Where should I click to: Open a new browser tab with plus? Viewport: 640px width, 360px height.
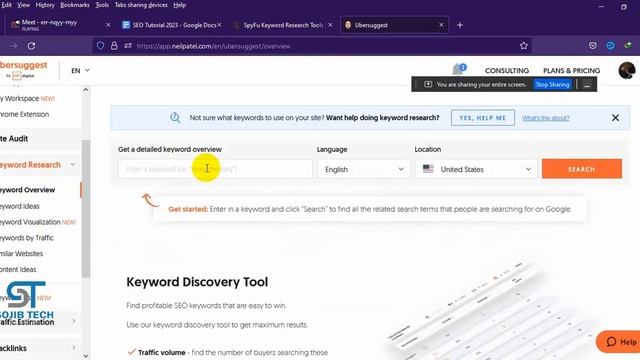tap(460, 25)
